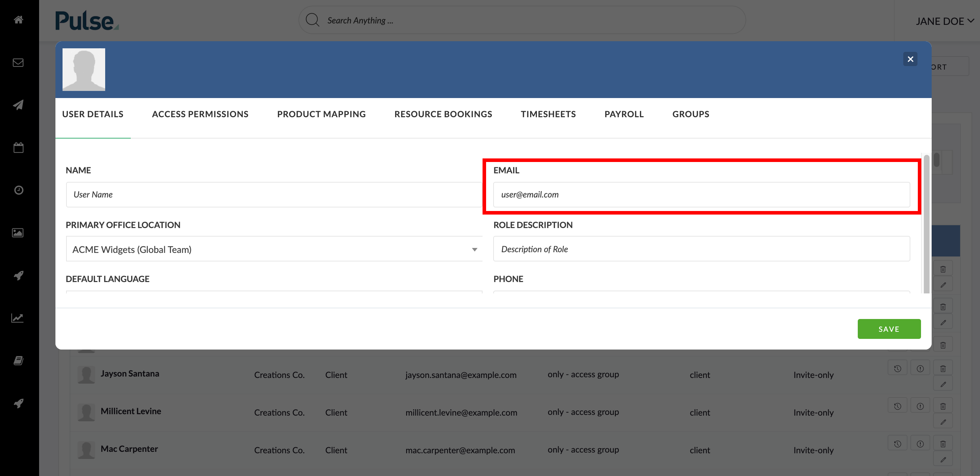Click the dialog's vertical scrollbar
Image resolution: width=980 pixels, height=476 pixels.
point(926,223)
